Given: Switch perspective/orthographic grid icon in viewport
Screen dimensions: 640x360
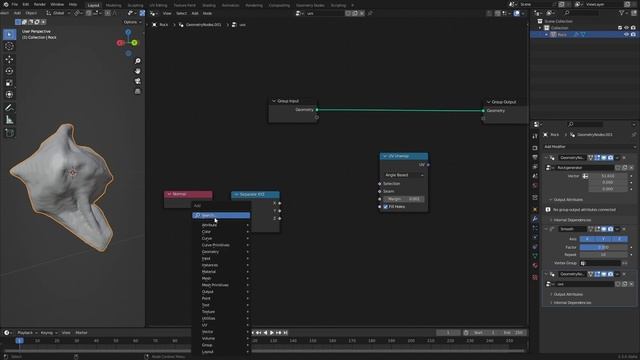Looking at the screenshot, I should (x=138, y=91).
